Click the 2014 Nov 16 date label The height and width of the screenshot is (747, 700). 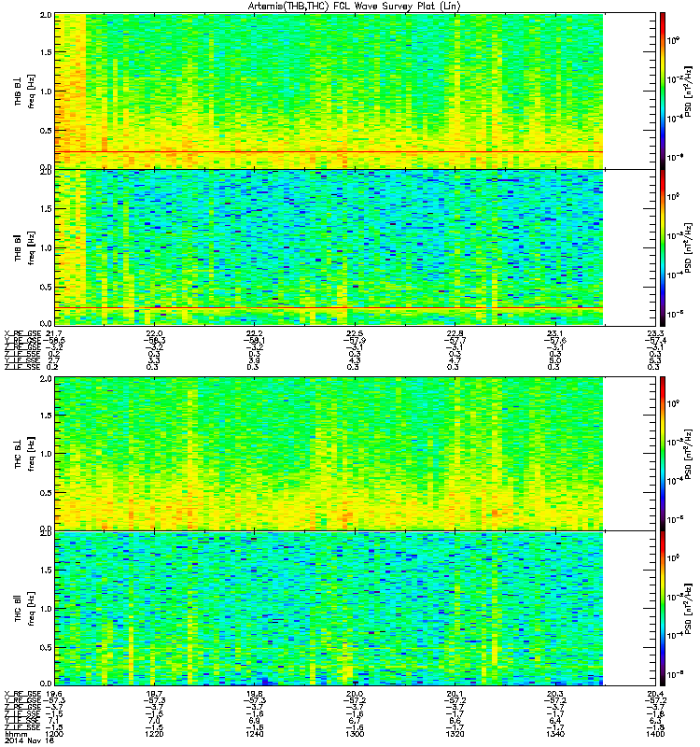pyautogui.click(x=29, y=740)
